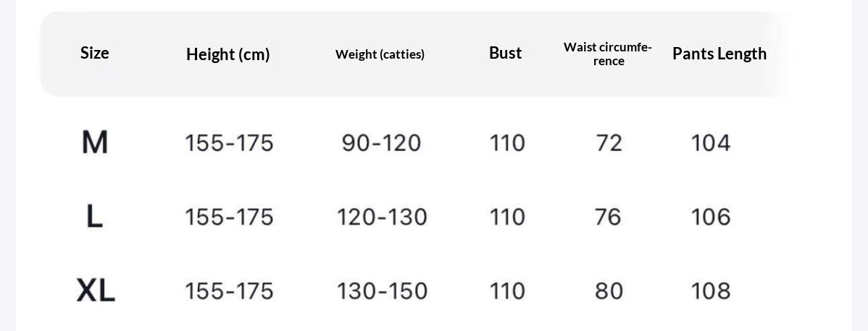Select waist value 80 in XL row

click(x=609, y=290)
